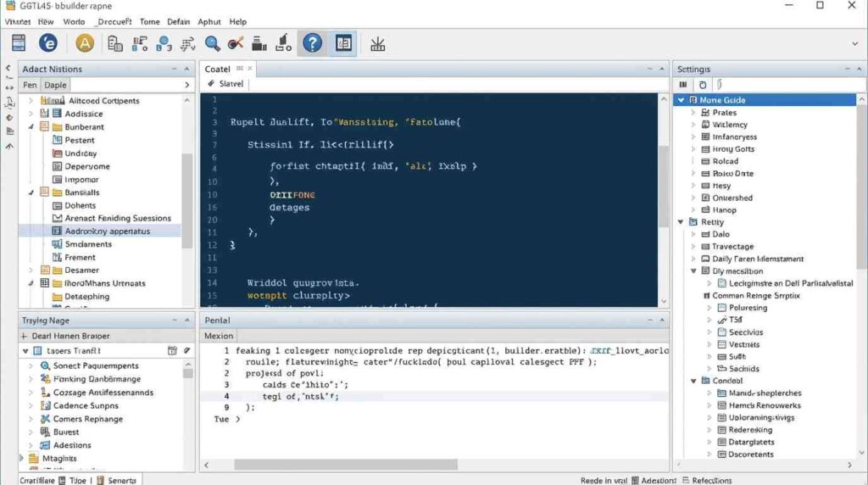This screenshot has height=485, width=868.
Task: Click the tree structure toolbar icon
Action: click(140, 43)
